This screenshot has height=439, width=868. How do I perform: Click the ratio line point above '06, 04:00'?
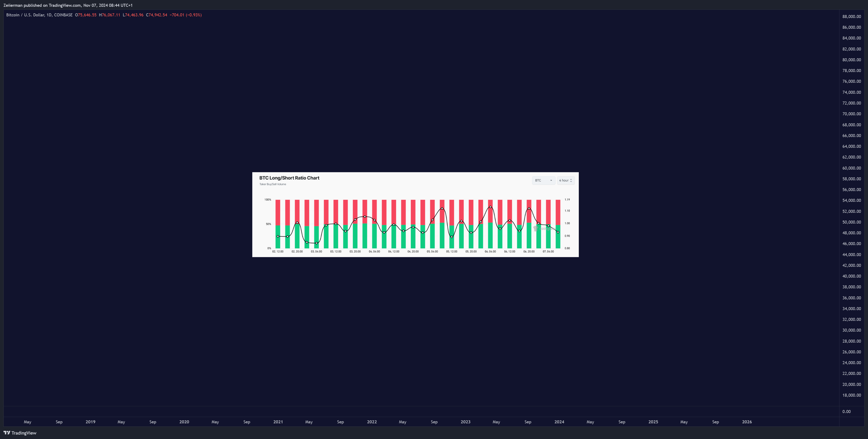click(490, 207)
